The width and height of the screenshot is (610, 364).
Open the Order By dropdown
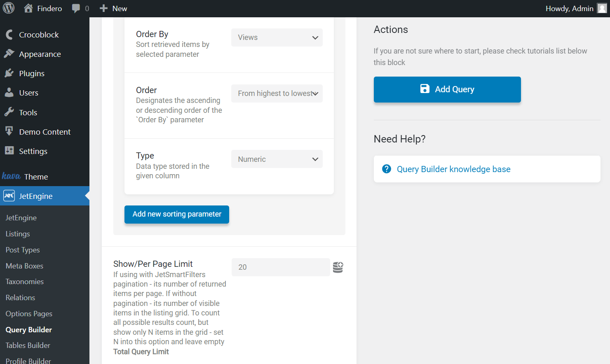click(x=277, y=37)
